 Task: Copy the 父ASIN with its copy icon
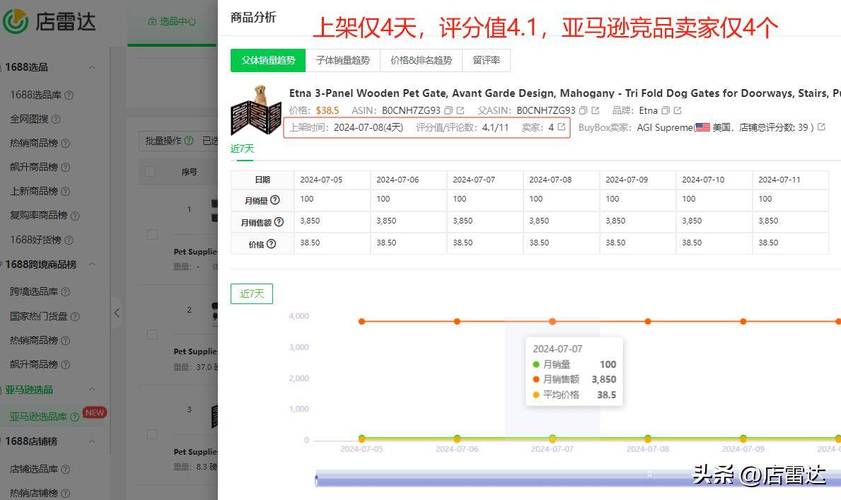click(583, 111)
